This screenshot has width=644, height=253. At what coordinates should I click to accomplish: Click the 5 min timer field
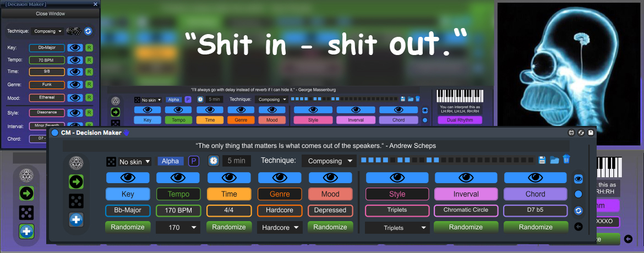(236, 161)
